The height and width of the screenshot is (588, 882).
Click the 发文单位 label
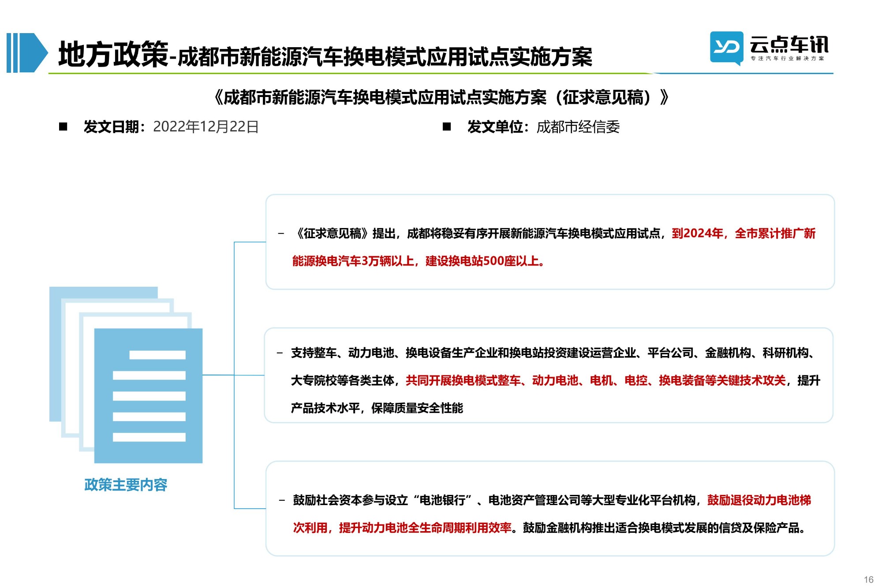(x=498, y=127)
